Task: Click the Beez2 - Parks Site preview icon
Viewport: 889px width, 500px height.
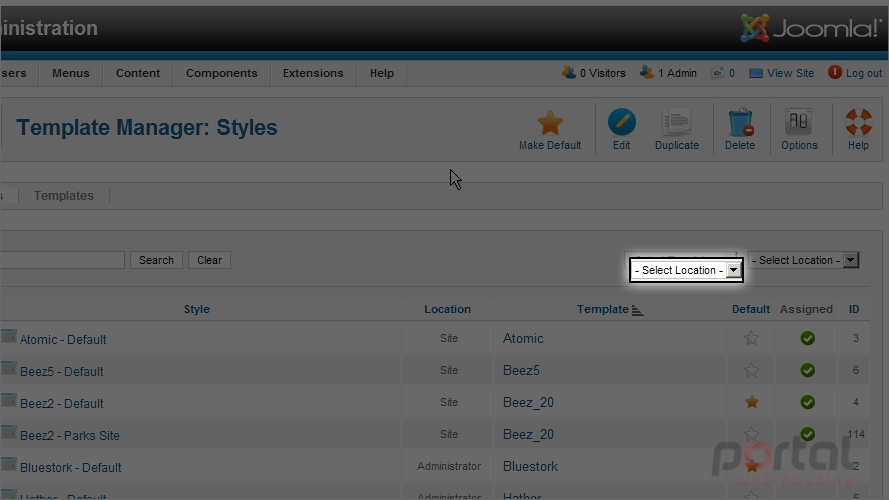Action: click(9, 433)
